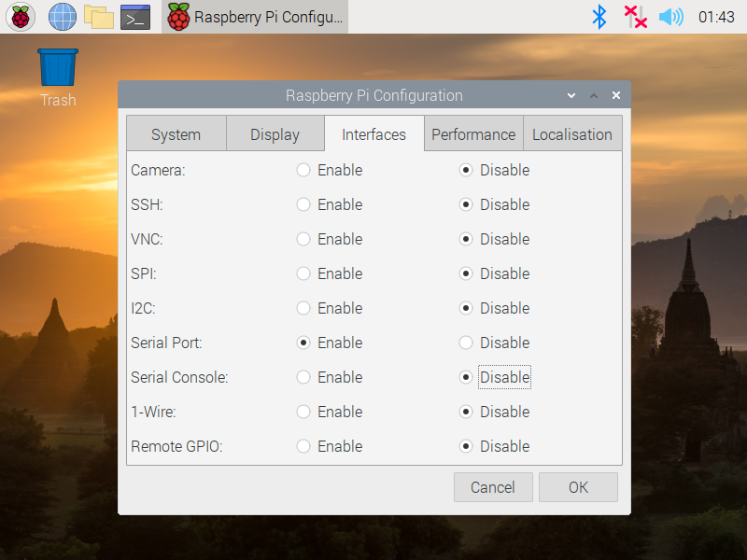Image resolution: width=747 pixels, height=560 pixels.
Task: Click the "Remote GPIO:" label
Action: 176,446
